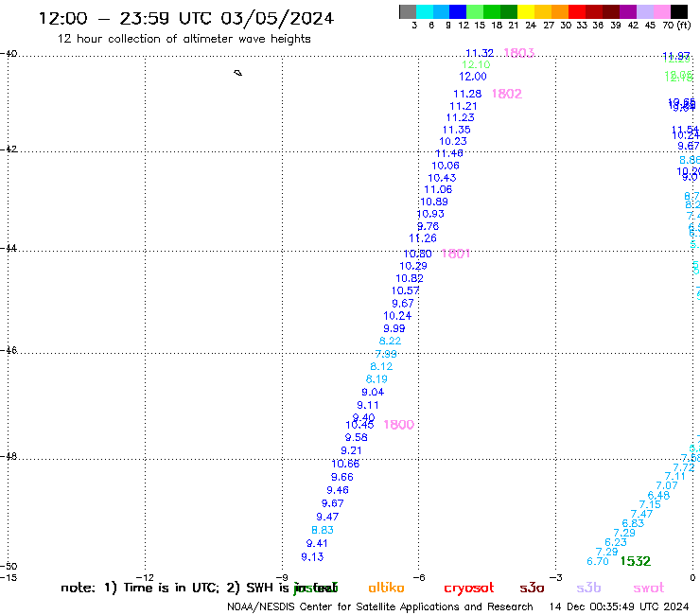Click the subtitle "12 hour collection of altimeter wave heights"

coord(184,39)
